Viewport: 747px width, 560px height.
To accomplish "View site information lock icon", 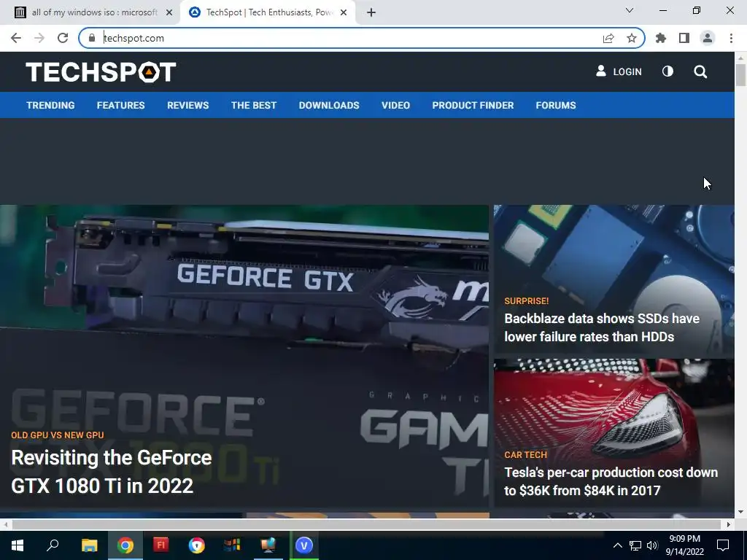I will click(x=91, y=38).
